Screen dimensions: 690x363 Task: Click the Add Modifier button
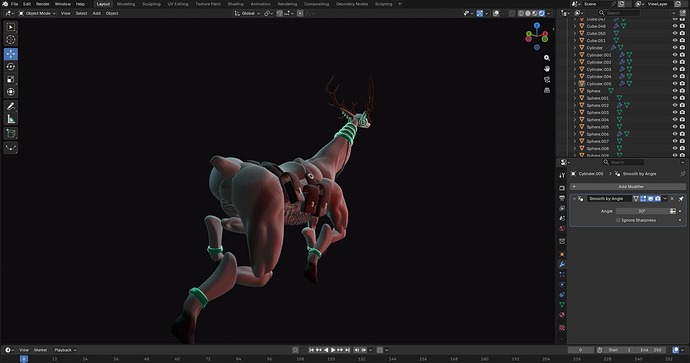click(x=628, y=187)
